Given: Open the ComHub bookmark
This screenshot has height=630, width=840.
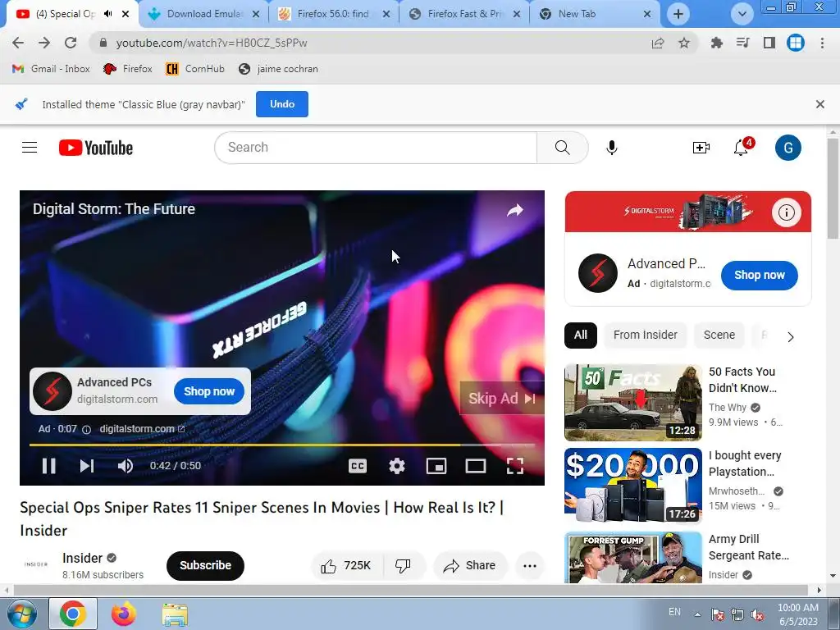Looking at the screenshot, I should [195, 69].
